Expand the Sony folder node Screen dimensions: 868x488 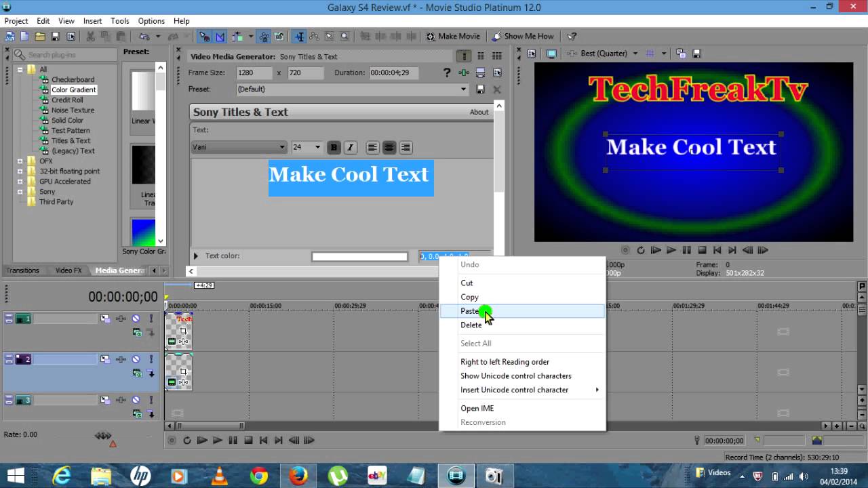(x=20, y=192)
